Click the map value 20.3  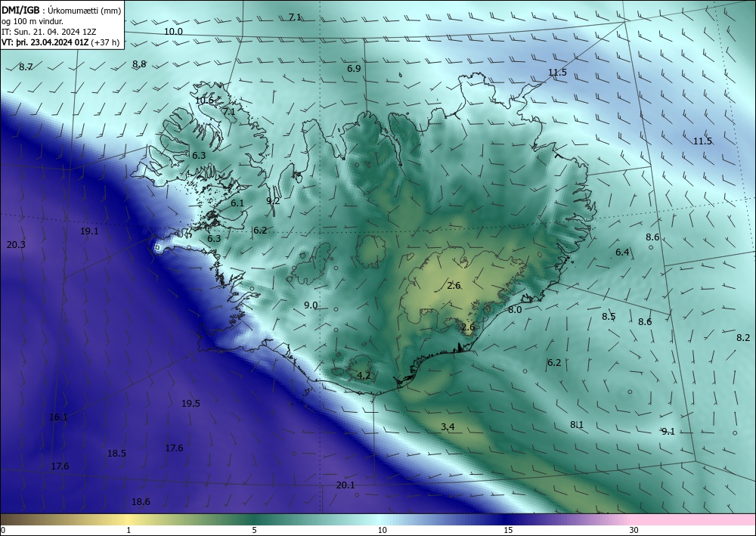[x=16, y=244]
